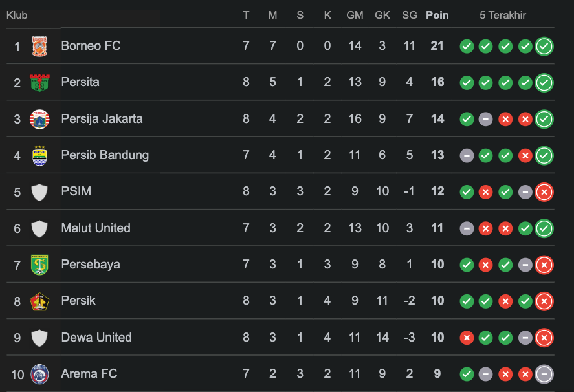The image size is (574, 392).
Task: Click the Persib Bandung club crest
Action: 39,155
